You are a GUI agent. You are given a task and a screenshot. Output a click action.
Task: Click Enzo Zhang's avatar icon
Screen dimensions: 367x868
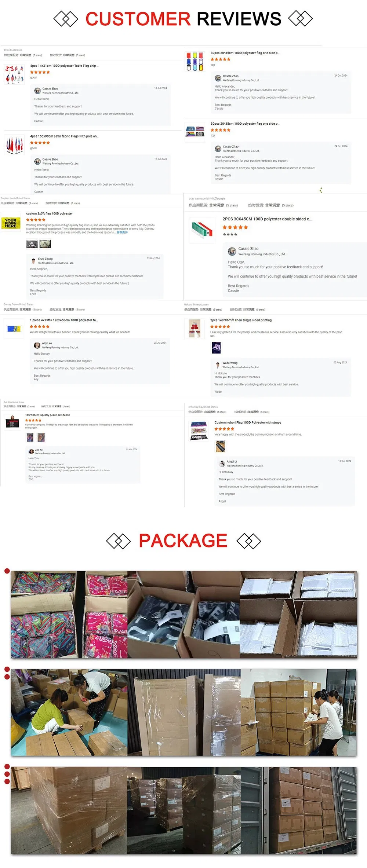[33, 260]
